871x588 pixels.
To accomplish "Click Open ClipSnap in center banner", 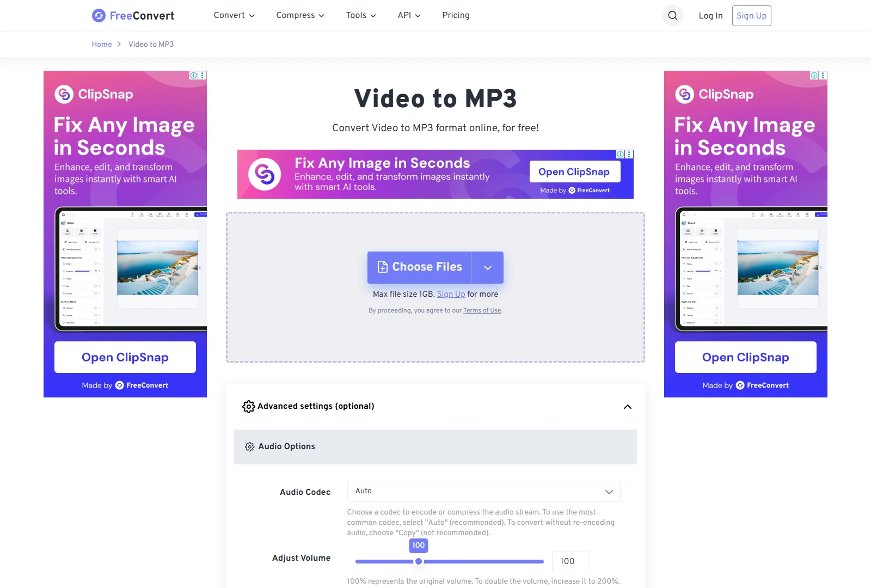I will [x=574, y=171].
